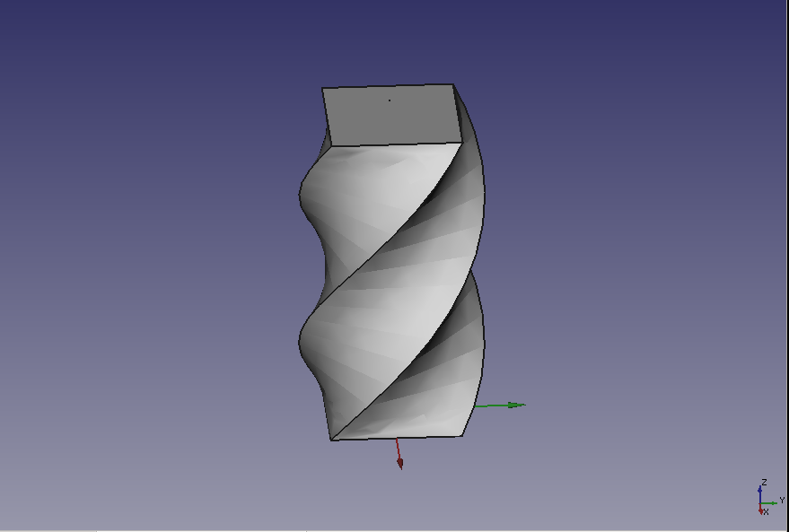Pick the bottom-left corner vertex of the solid
This screenshot has width=789, height=532.
click(x=332, y=440)
